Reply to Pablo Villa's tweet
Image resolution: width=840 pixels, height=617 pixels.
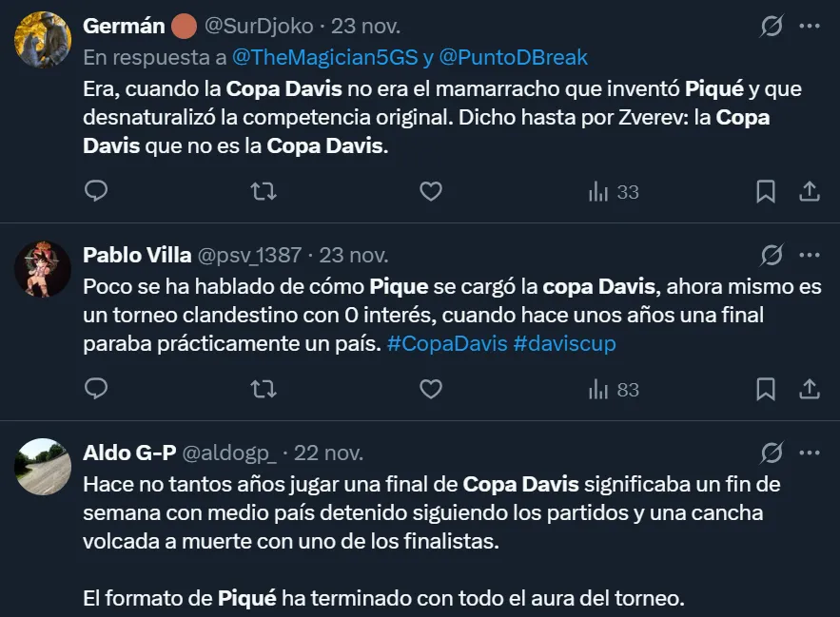click(96, 390)
